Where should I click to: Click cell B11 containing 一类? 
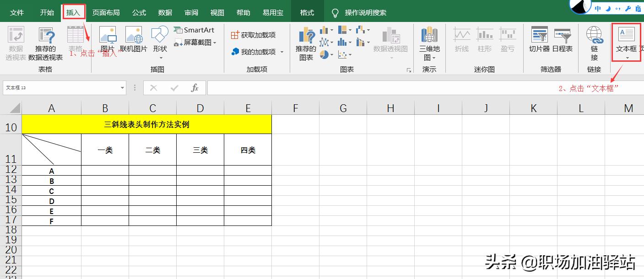pos(104,149)
